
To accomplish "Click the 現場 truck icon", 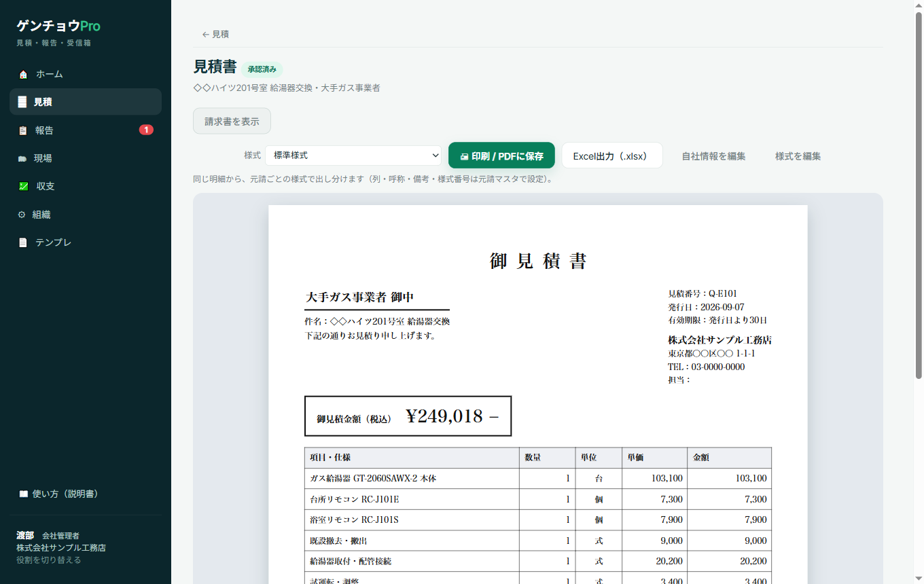I will pyautogui.click(x=22, y=158).
